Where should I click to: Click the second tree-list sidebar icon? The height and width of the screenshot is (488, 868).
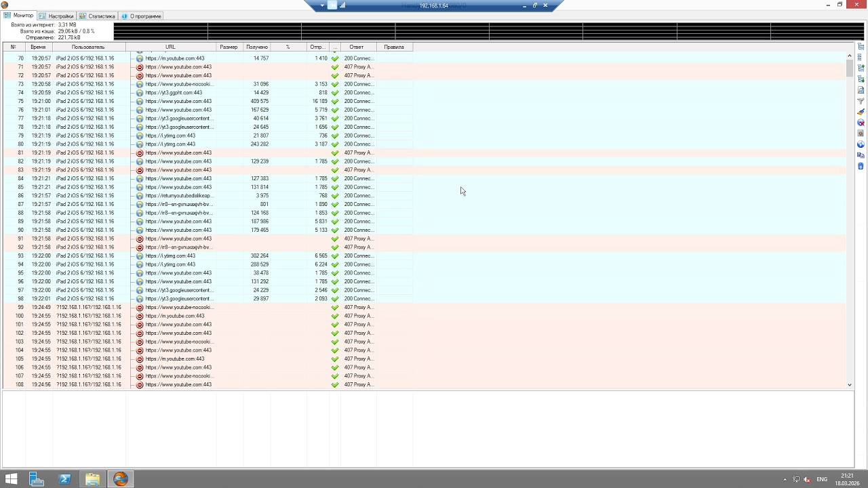click(x=861, y=58)
